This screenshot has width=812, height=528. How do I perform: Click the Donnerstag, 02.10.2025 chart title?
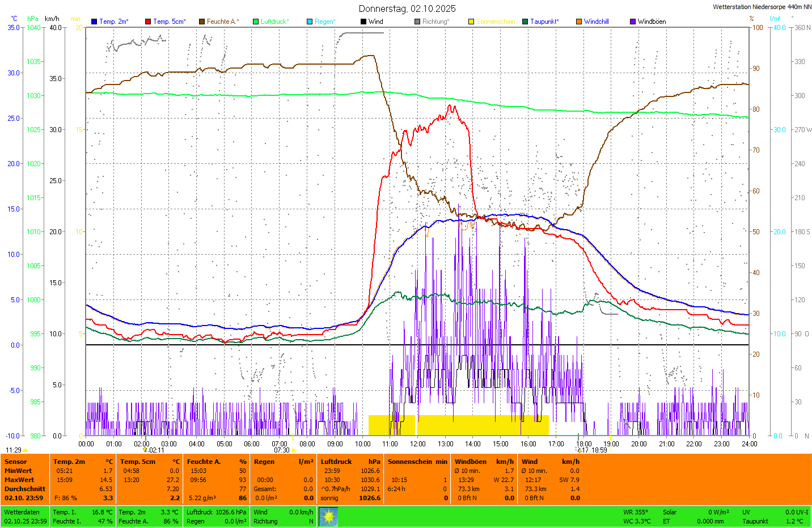pyautogui.click(x=407, y=9)
